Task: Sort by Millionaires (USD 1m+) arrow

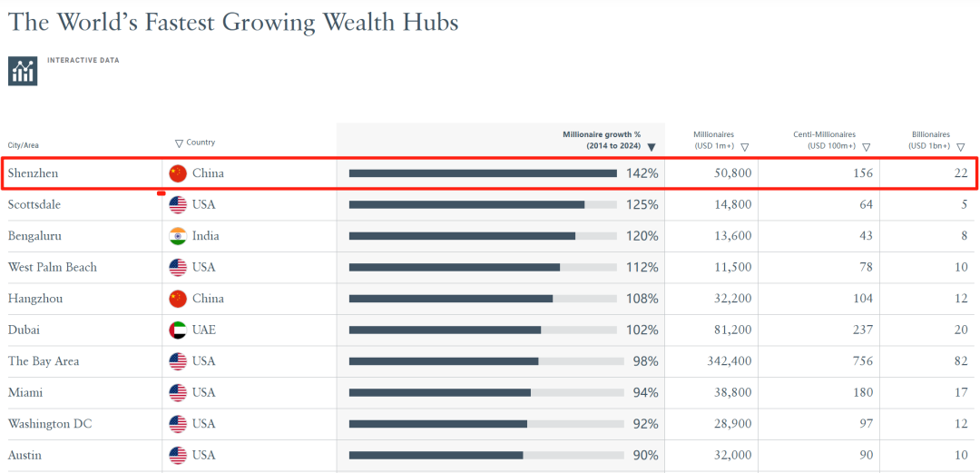Action: 744,147
